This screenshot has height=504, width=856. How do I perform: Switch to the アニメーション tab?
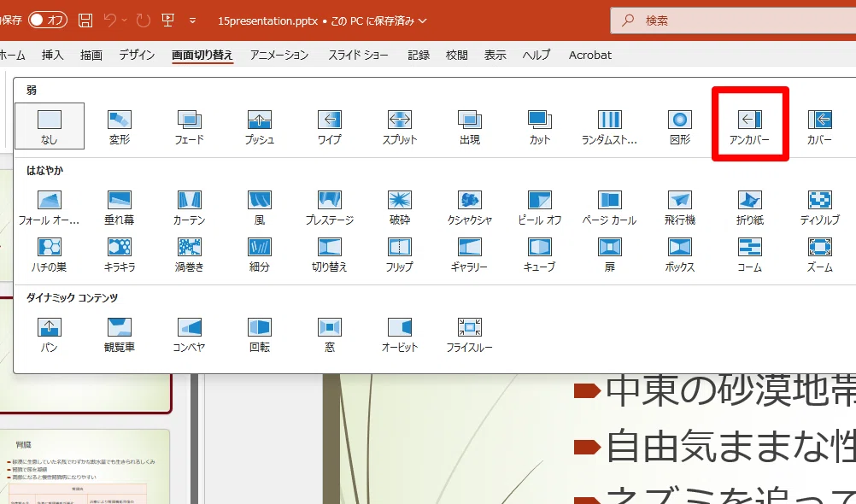click(x=279, y=56)
